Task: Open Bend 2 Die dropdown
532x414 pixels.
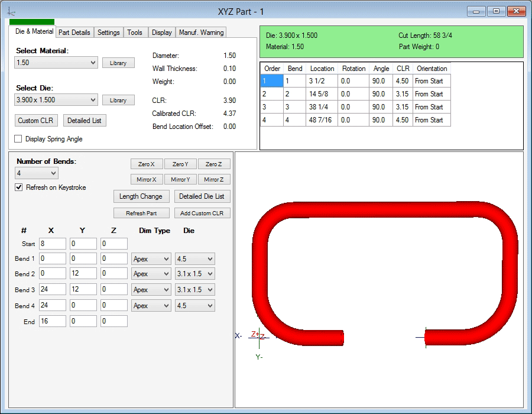Action: [x=195, y=274]
